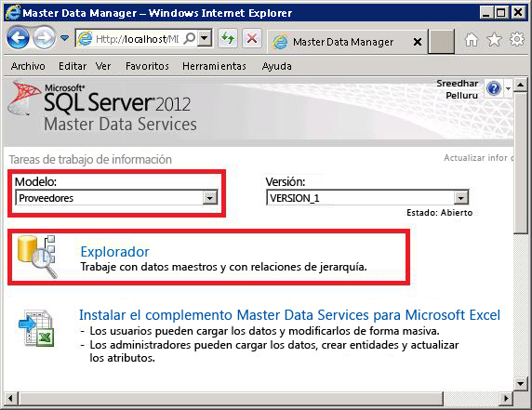This screenshot has height=410, width=532.
Task: Click the horizontal scrollbar left arrow
Action: 10,398
